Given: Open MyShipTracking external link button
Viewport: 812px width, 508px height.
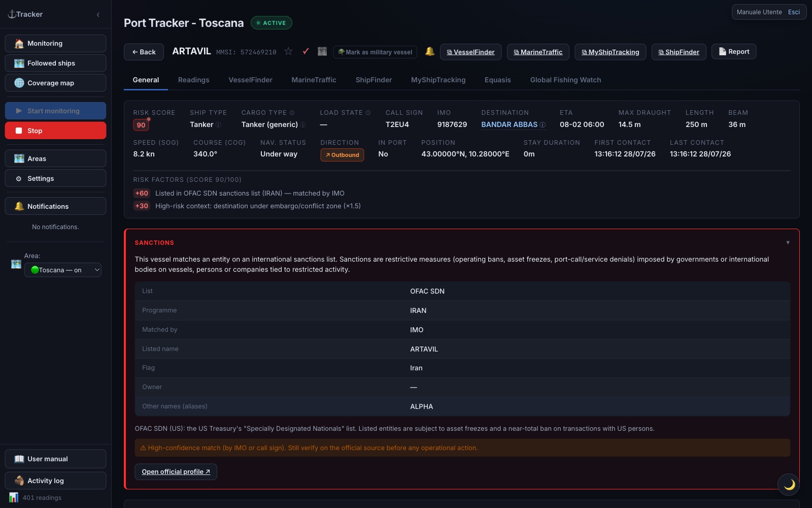Looking at the screenshot, I should [x=611, y=52].
